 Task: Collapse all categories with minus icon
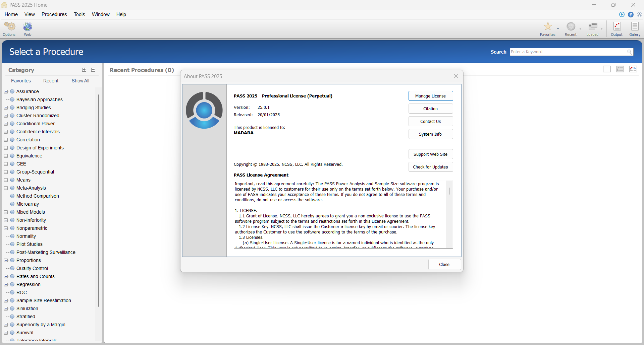point(93,70)
